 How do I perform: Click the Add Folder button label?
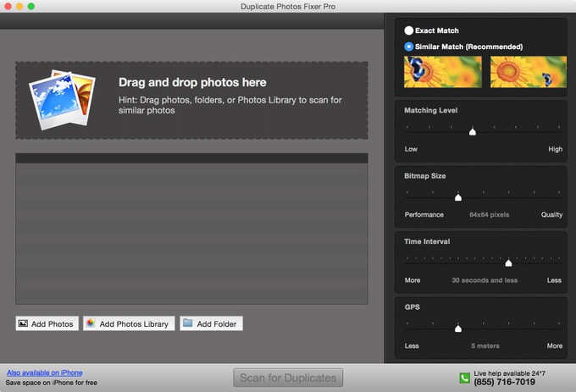[217, 324]
